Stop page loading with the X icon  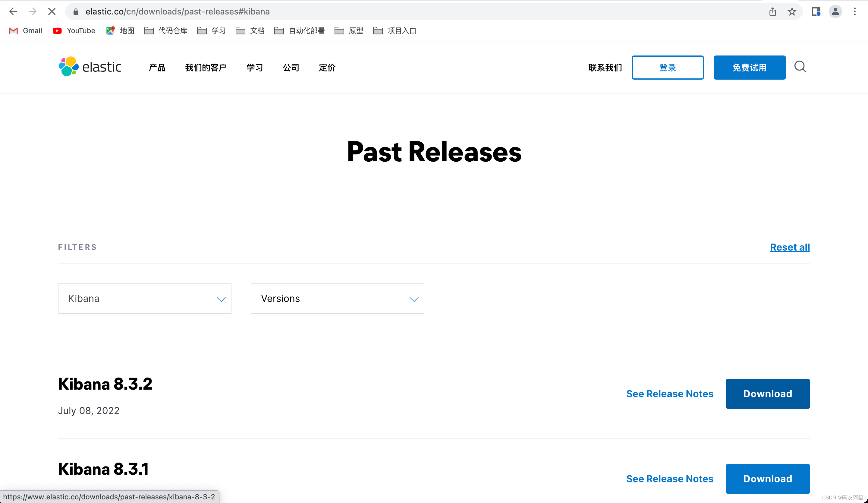52,11
